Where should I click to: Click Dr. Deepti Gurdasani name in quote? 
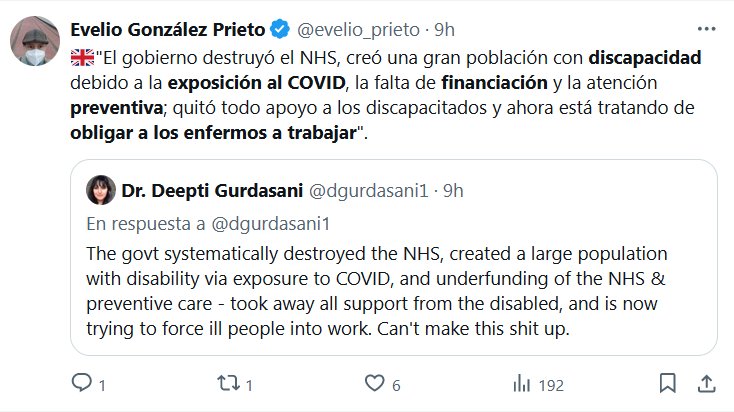202,189
